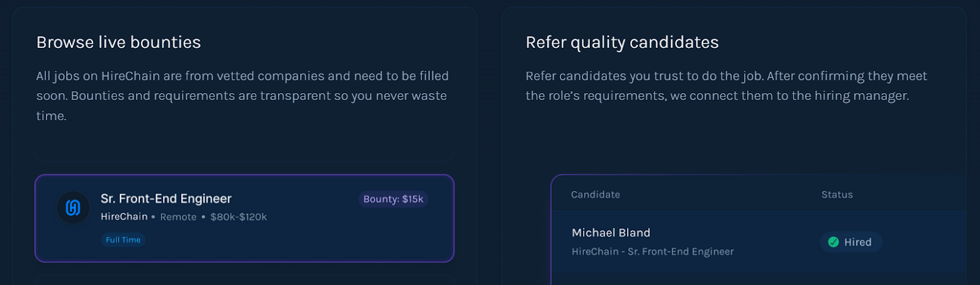Select the Full Time tag

123,240
